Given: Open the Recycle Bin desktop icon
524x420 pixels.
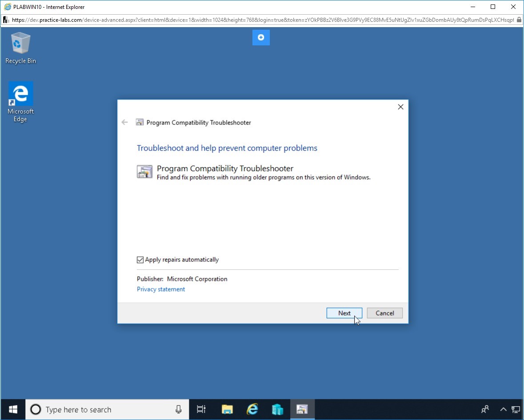Looking at the screenshot, I should coord(21,48).
